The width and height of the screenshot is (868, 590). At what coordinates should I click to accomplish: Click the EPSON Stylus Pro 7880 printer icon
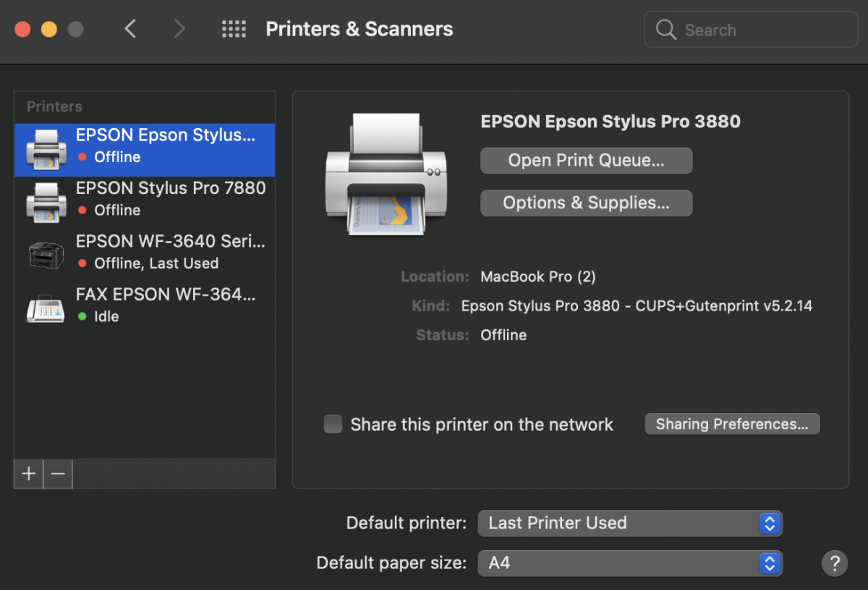(x=46, y=202)
